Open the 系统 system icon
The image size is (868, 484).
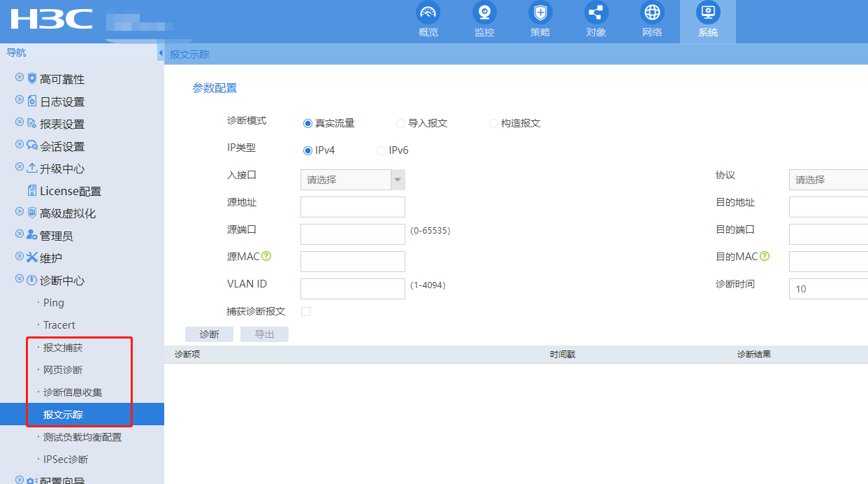[708, 13]
